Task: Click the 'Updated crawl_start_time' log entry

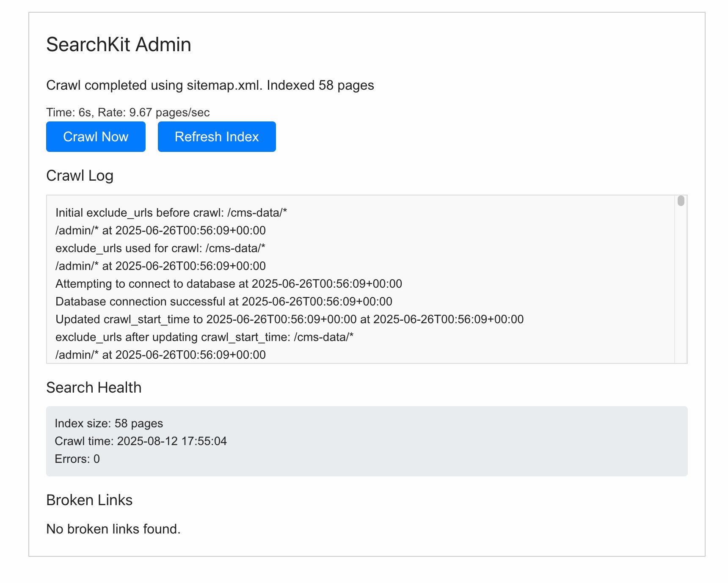Action: click(290, 319)
